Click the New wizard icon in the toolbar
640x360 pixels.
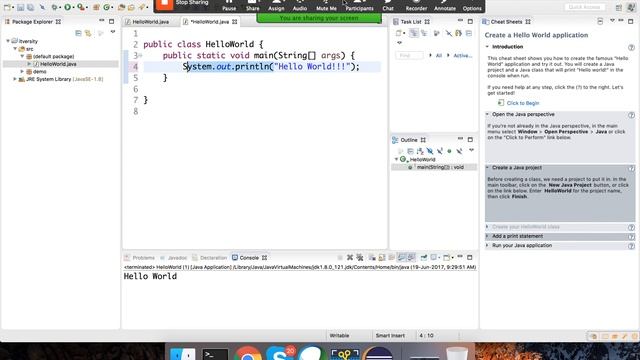tap(7, 7)
